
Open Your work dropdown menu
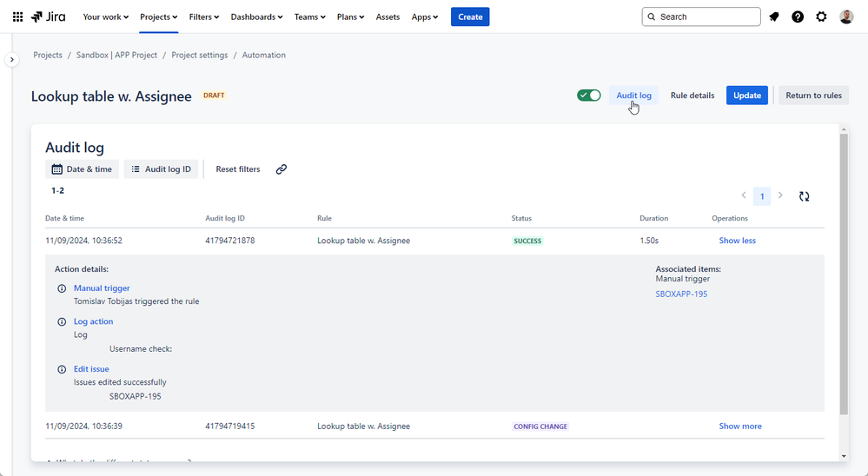pyautogui.click(x=106, y=17)
